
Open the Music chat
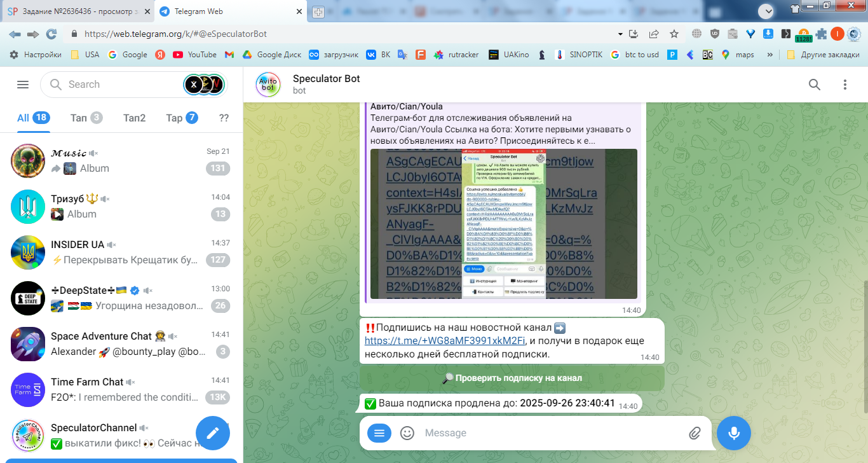121,160
